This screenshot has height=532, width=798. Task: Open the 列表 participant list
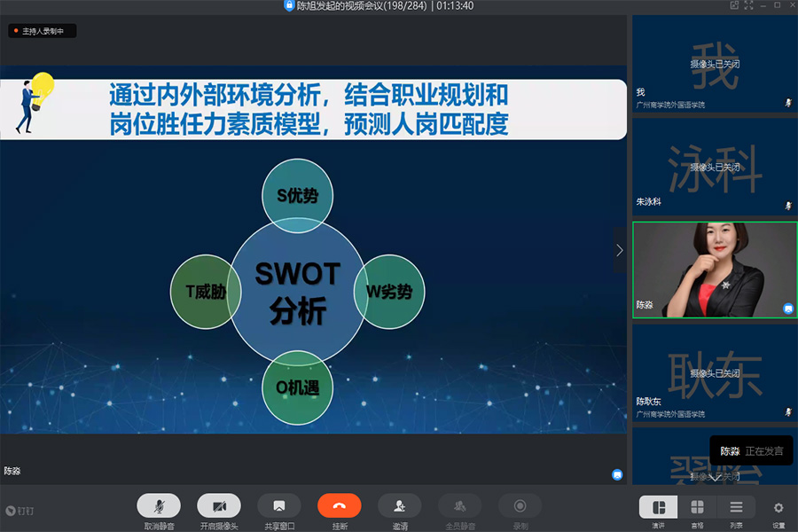click(x=736, y=507)
